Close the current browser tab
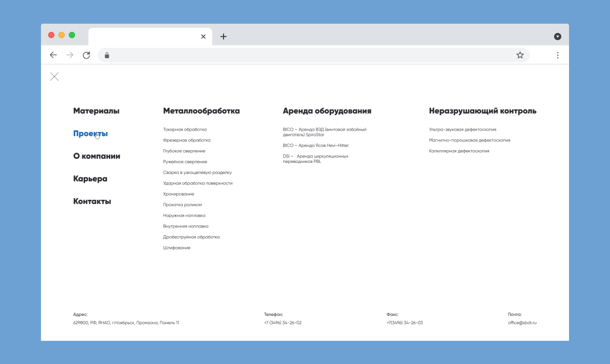610x364 pixels. 203,36
